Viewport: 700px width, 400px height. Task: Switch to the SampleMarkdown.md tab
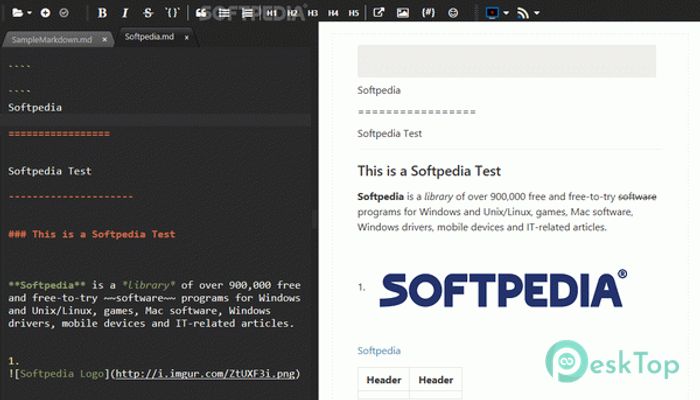[x=52, y=39]
